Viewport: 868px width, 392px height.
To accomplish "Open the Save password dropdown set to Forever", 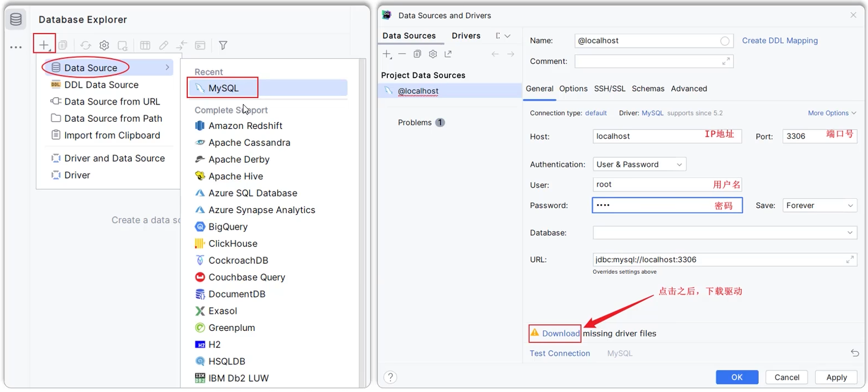I will click(820, 205).
